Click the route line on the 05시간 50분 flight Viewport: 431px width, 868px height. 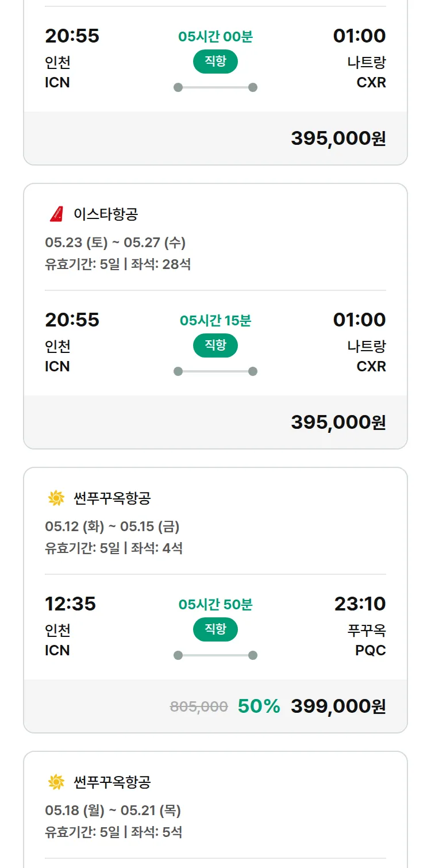[215, 655]
